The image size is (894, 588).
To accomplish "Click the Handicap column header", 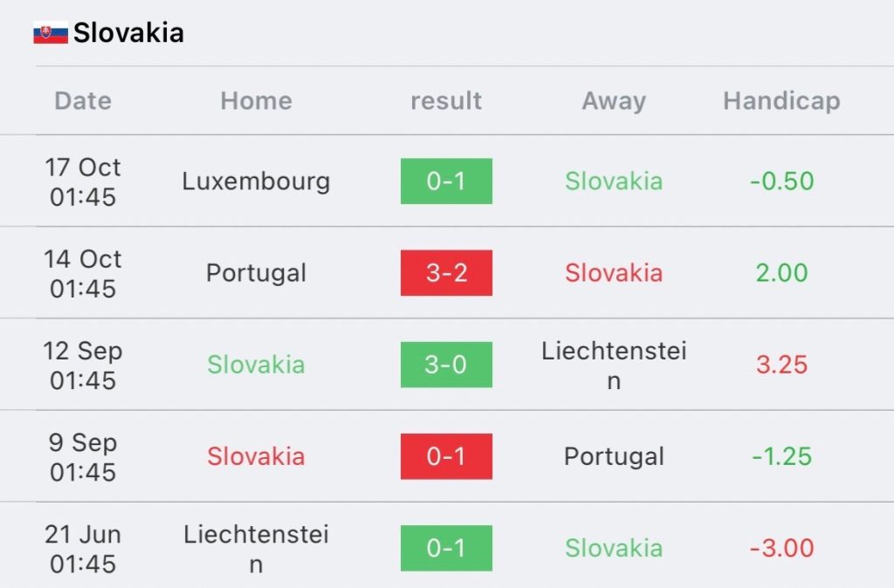I will point(781,101).
